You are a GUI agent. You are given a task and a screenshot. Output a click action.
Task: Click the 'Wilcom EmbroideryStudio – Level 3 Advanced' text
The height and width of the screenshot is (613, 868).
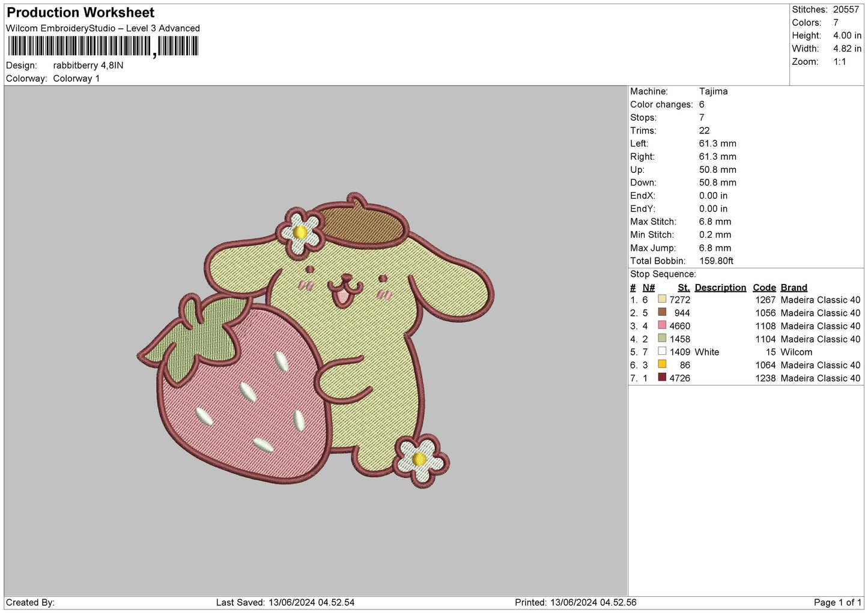[x=103, y=28]
